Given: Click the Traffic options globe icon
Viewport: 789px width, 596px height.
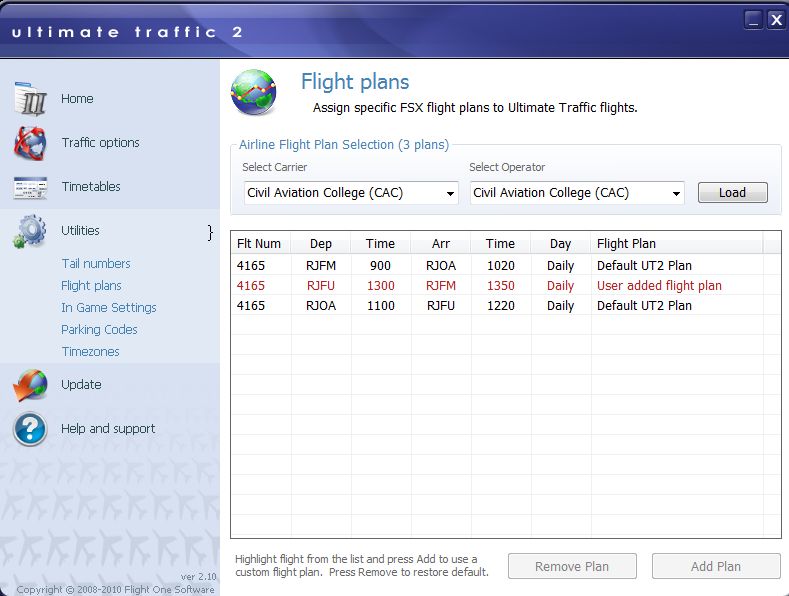Looking at the screenshot, I should tap(30, 143).
